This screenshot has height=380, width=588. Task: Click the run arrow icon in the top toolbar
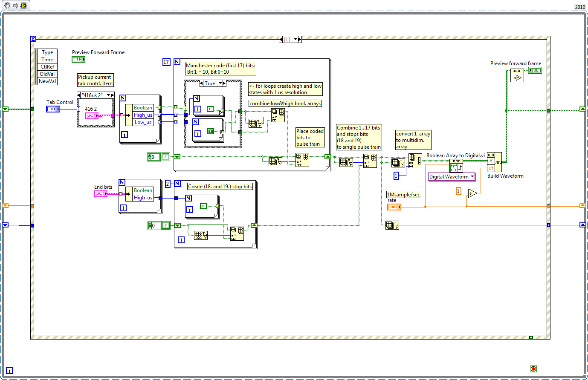[x=15, y=6]
